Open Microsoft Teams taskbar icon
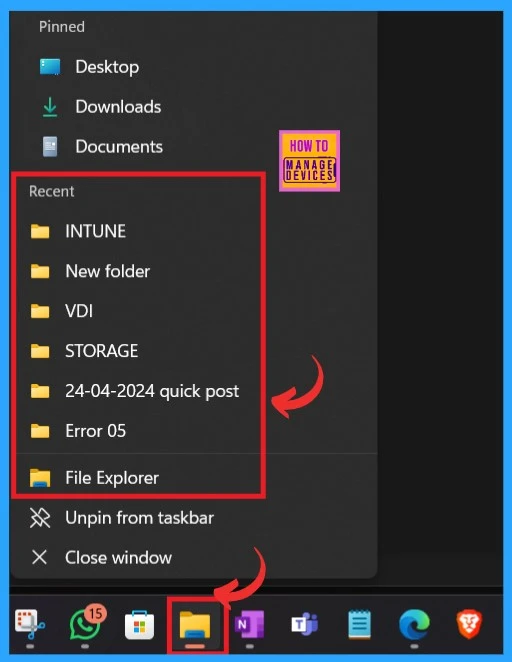 click(305, 624)
